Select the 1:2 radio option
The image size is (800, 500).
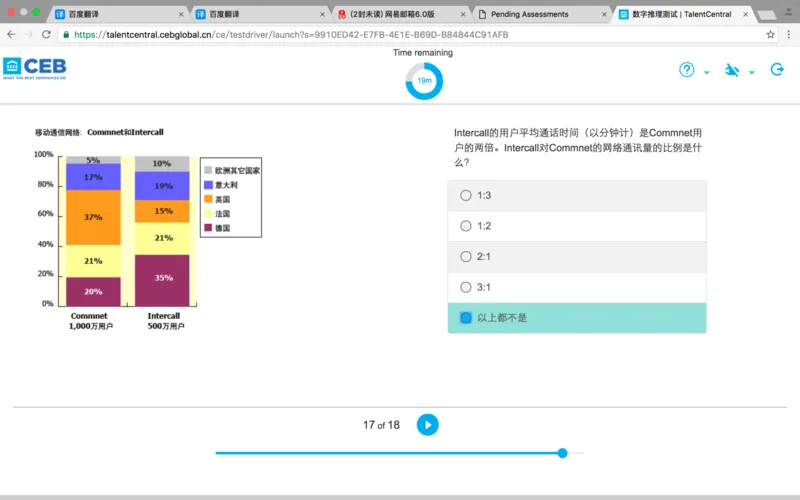click(465, 226)
